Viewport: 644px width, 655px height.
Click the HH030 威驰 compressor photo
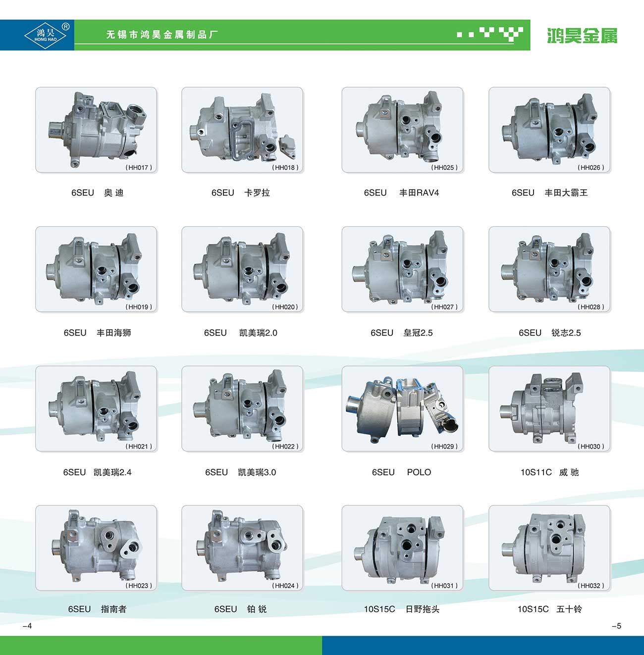coord(549,408)
